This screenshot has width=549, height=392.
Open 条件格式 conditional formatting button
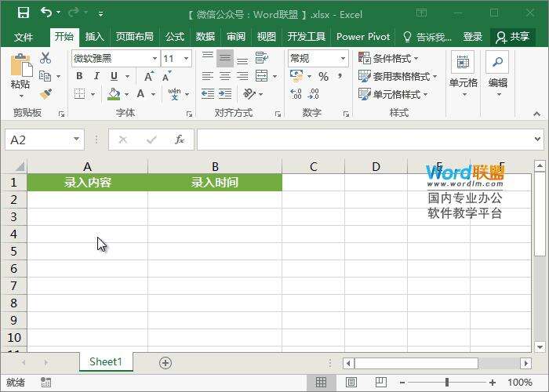point(389,59)
